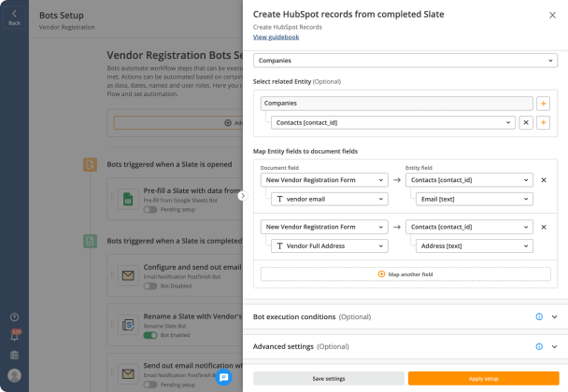
Task: Delete the vendor email field mapping
Action: (544, 180)
